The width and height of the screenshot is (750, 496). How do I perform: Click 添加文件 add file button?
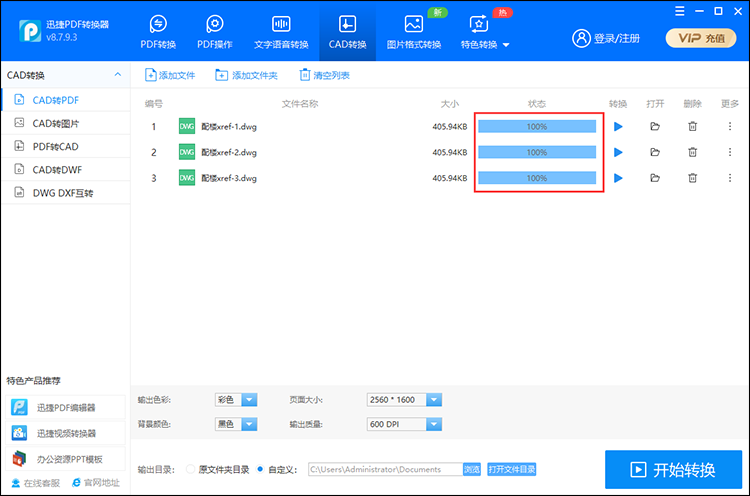coord(170,75)
